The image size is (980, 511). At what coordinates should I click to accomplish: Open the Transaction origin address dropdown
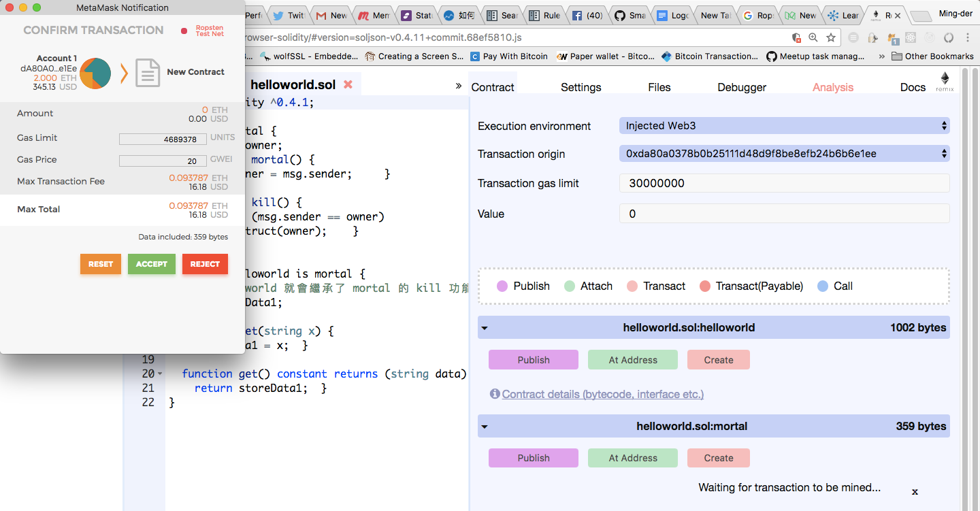pyautogui.click(x=784, y=154)
